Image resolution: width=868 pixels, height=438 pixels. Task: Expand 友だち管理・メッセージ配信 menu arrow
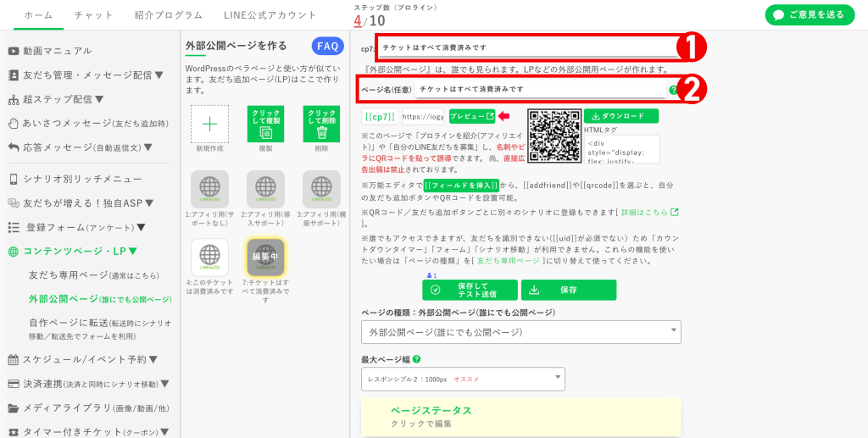[159, 75]
